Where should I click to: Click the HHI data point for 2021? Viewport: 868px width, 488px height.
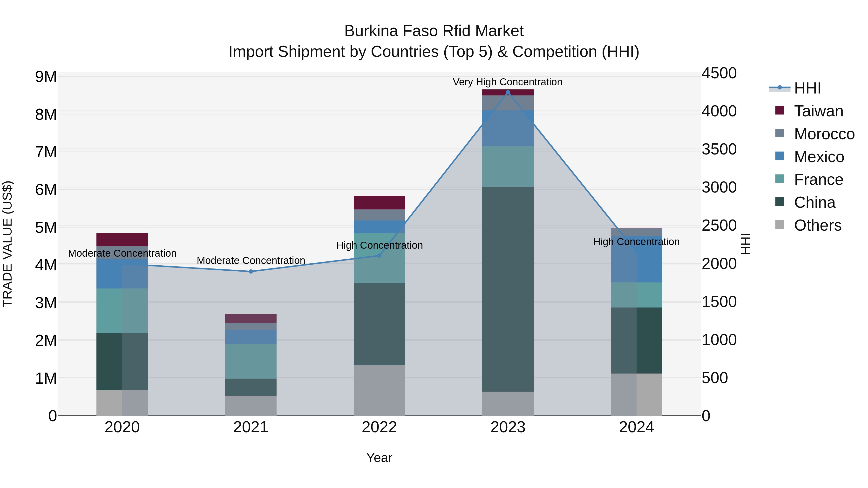[x=251, y=271]
